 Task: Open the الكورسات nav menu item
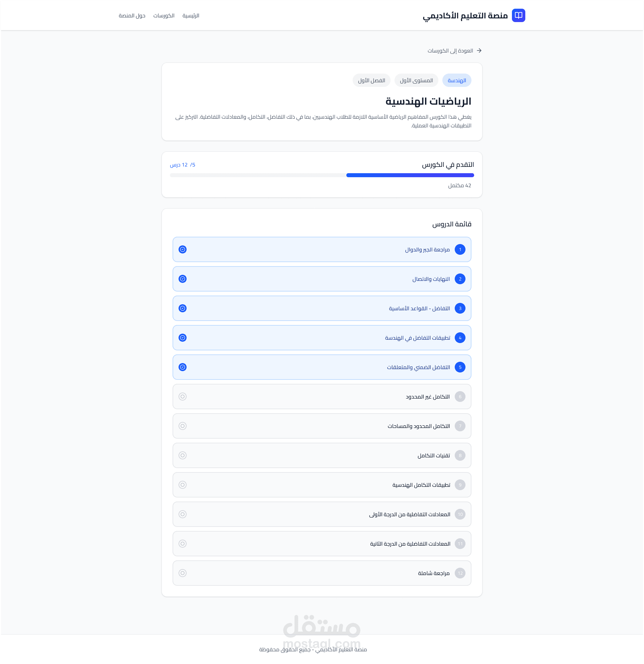[164, 16]
